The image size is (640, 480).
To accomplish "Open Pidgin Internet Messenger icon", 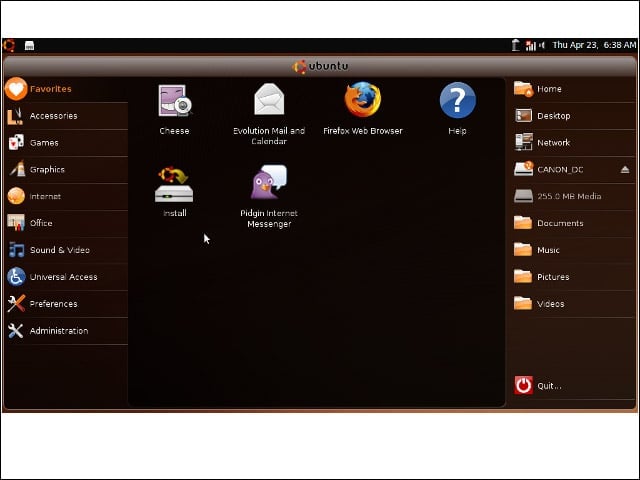I will coord(269,182).
